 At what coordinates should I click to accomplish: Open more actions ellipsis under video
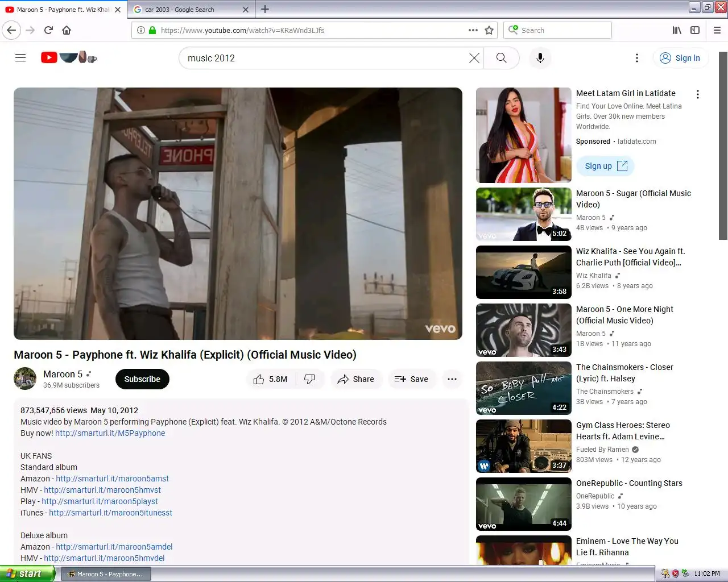(x=452, y=379)
